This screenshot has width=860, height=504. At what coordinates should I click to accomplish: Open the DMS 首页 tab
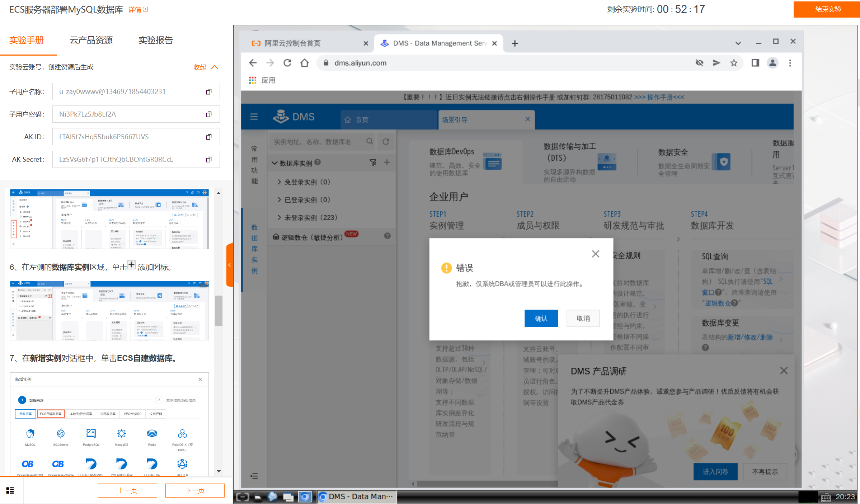click(x=389, y=120)
